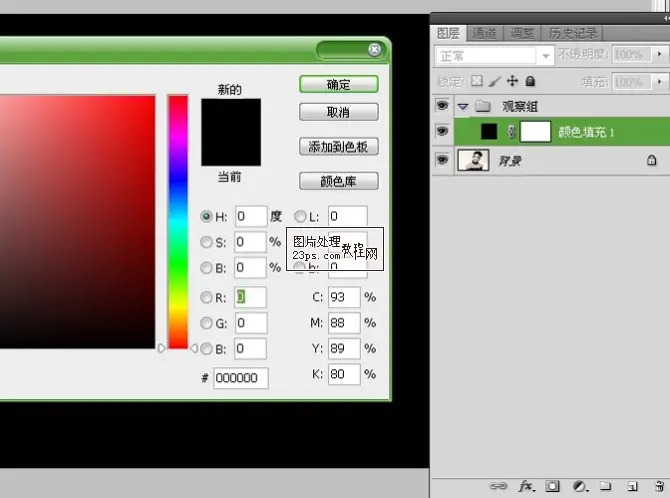
Task: Click the hex color # input field
Action: pos(240,378)
